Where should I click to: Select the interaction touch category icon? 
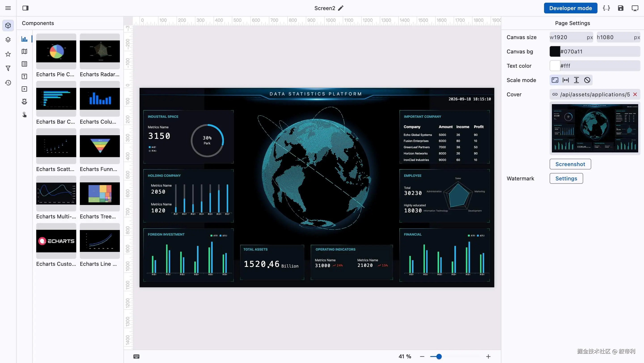coord(24,114)
